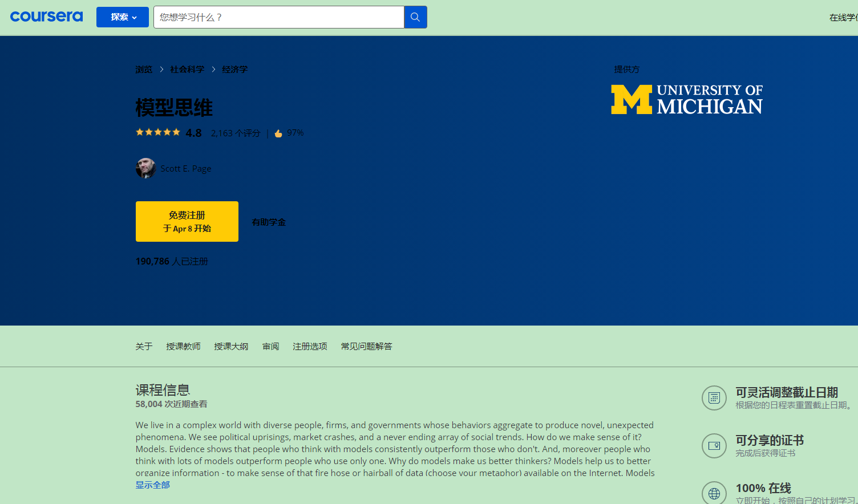This screenshot has height=504, width=858.
Task: Click the University of Michigan logo
Action: [687, 99]
